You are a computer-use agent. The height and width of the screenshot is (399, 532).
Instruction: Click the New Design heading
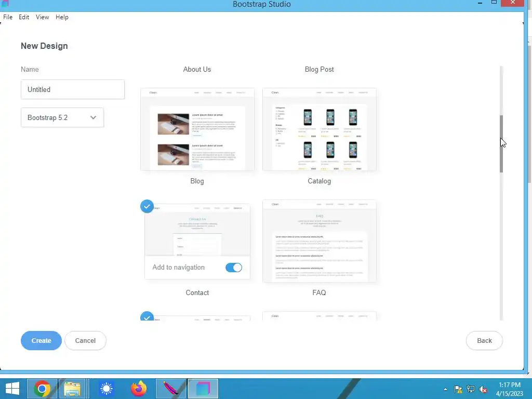coord(45,46)
